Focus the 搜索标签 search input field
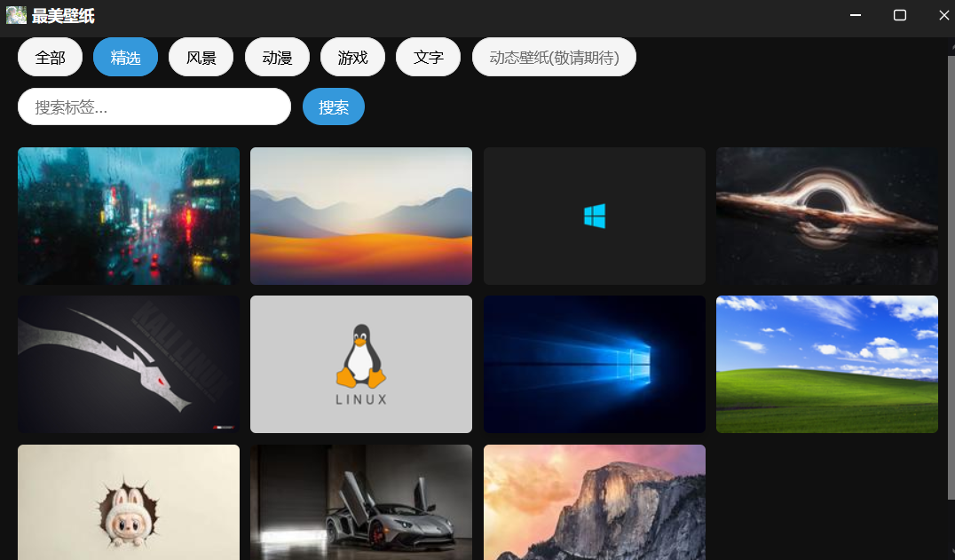Screen dimensions: 955x560 154,106
